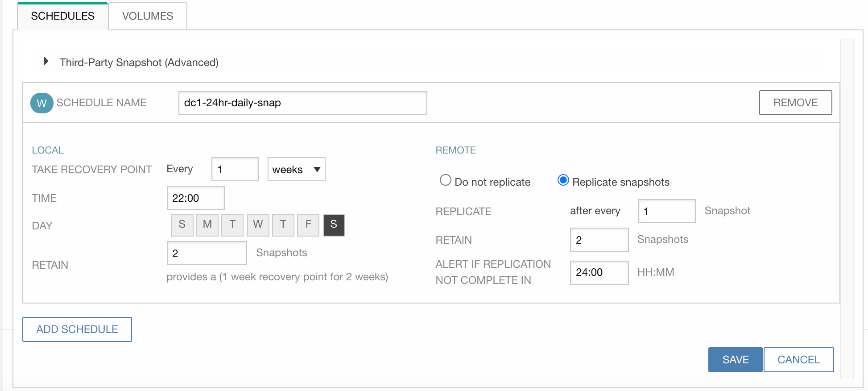868x391 pixels.
Task: Click the REMOTE retain snapshots field
Action: 599,240
